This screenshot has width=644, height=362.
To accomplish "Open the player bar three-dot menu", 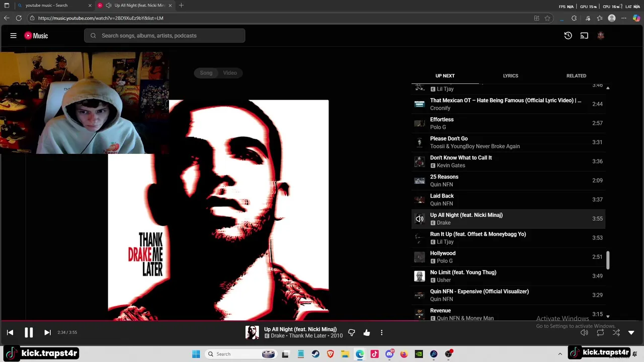I will pos(381,332).
